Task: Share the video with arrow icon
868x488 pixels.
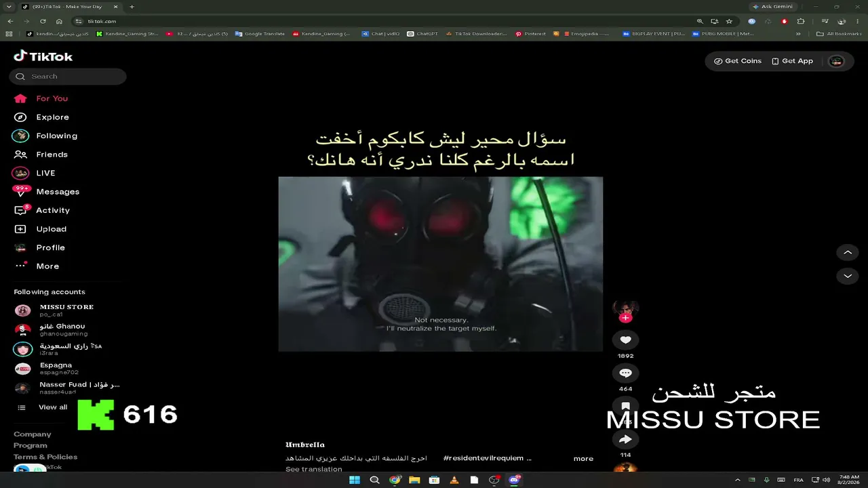Action: point(625,439)
